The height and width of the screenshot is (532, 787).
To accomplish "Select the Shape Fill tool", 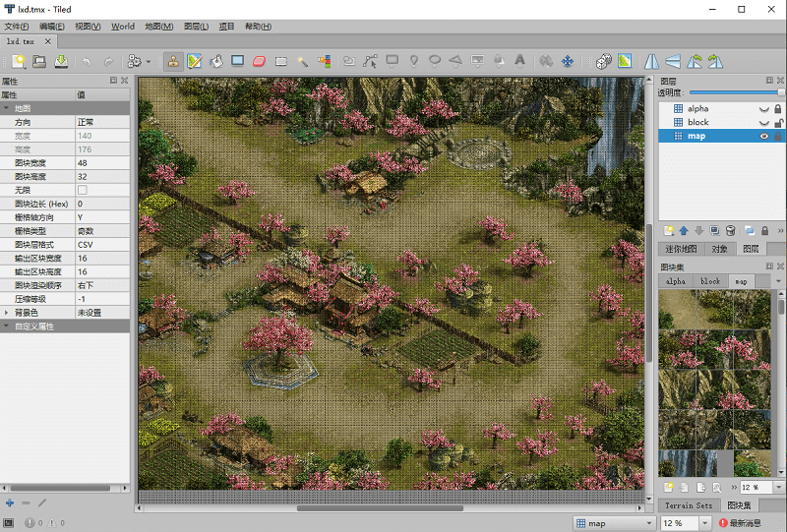I will tap(237, 61).
